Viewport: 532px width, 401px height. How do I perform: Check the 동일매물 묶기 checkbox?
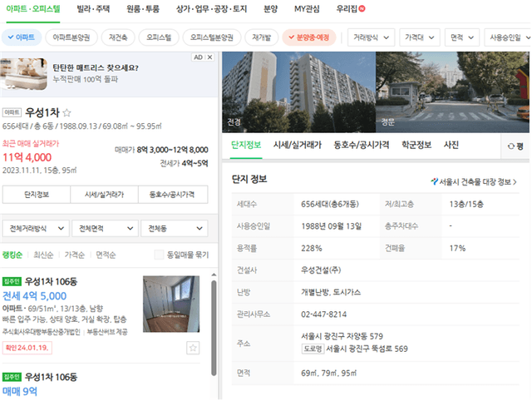pyautogui.click(x=159, y=255)
